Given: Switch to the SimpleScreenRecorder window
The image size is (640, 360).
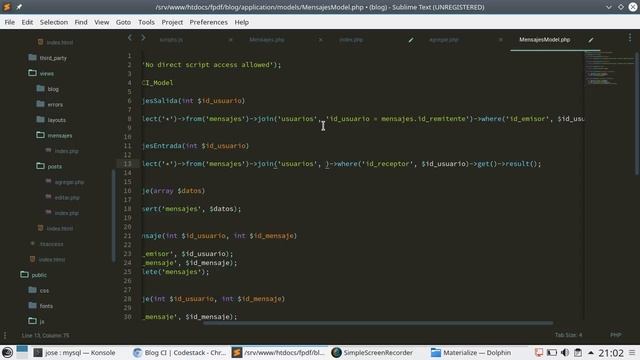Looking at the screenshot, I should [x=372, y=353].
